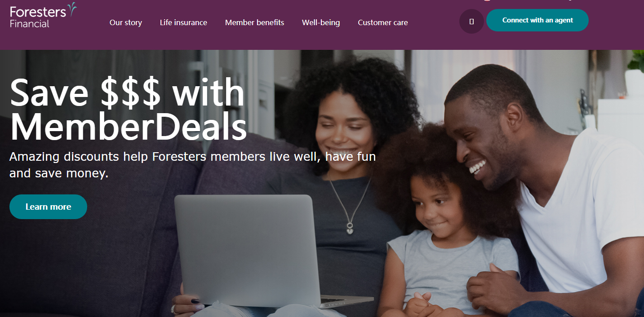This screenshot has height=317, width=644.
Task: Click the Amazing discounts description text
Action: pyautogui.click(x=192, y=165)
